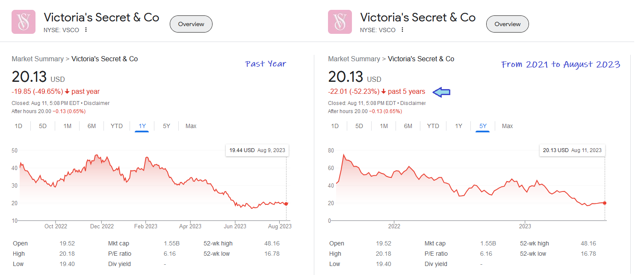Click the right Victoria's Secret logo icon
This screenshot has width=644, height=275.
click(x=340, y=21)
